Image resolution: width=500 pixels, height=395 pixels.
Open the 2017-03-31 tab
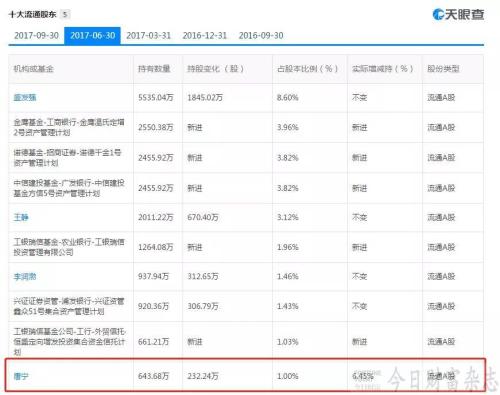(x=148, y=35)
